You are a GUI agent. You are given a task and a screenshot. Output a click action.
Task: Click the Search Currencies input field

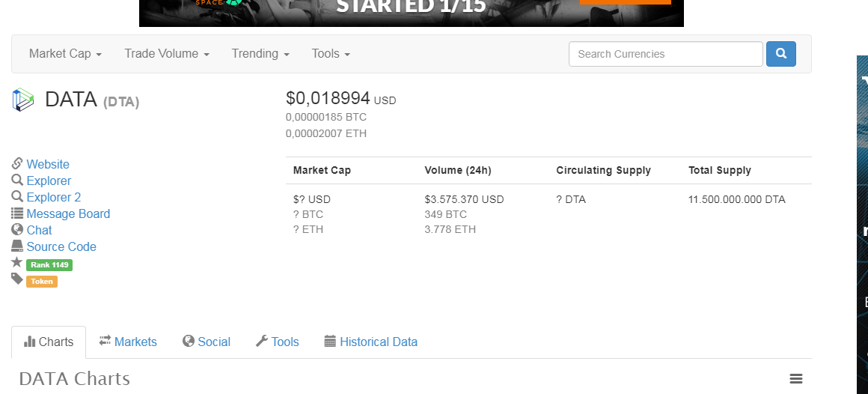(665, 54)
